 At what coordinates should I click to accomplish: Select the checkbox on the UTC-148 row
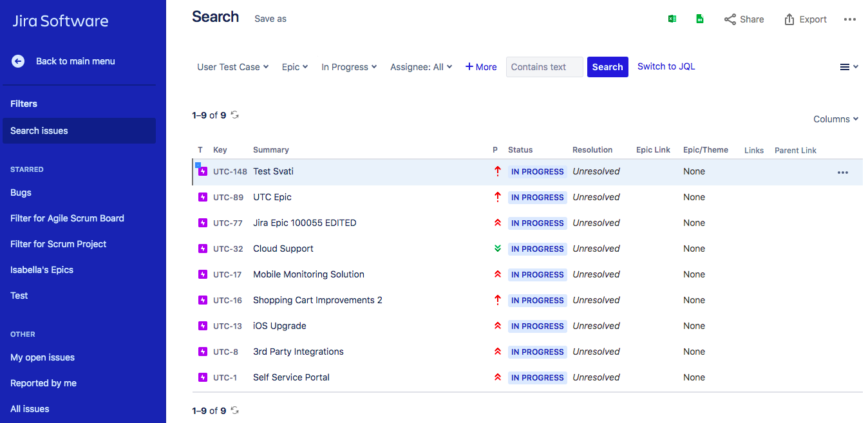click(197, 164)
